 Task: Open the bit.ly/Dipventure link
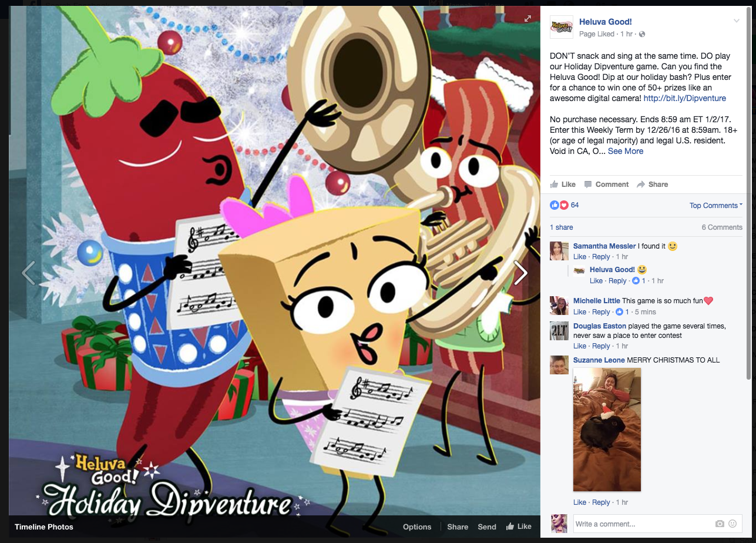[684, 98]
